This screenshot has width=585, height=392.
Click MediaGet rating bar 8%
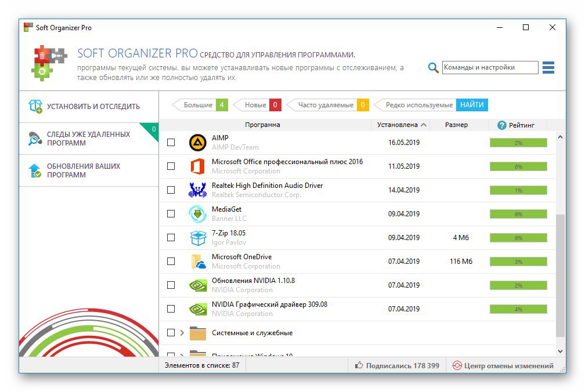click(518, 214)
